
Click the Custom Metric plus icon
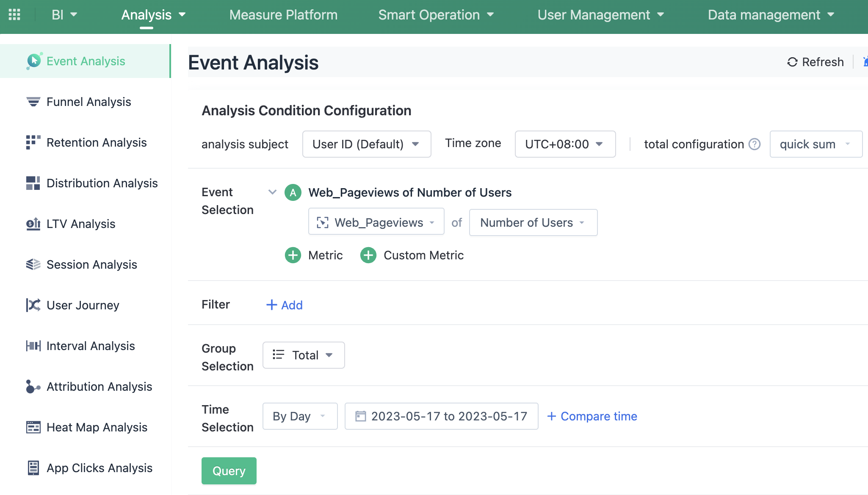click(368, 255)
